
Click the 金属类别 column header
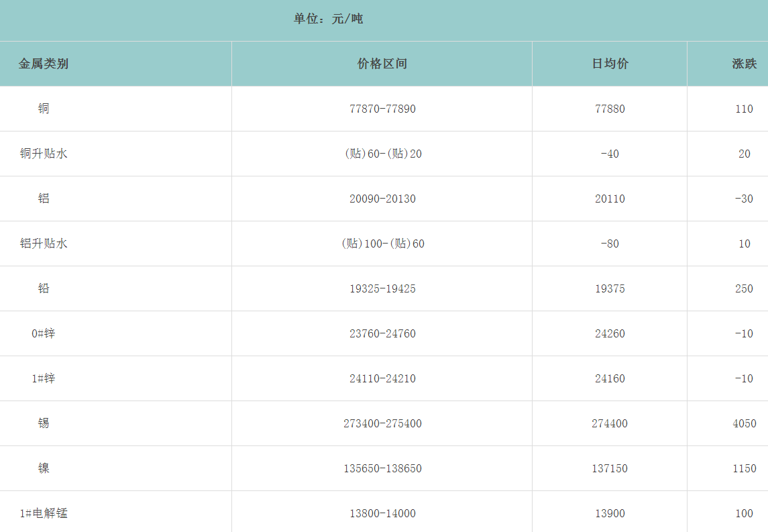tap(44, 64)
